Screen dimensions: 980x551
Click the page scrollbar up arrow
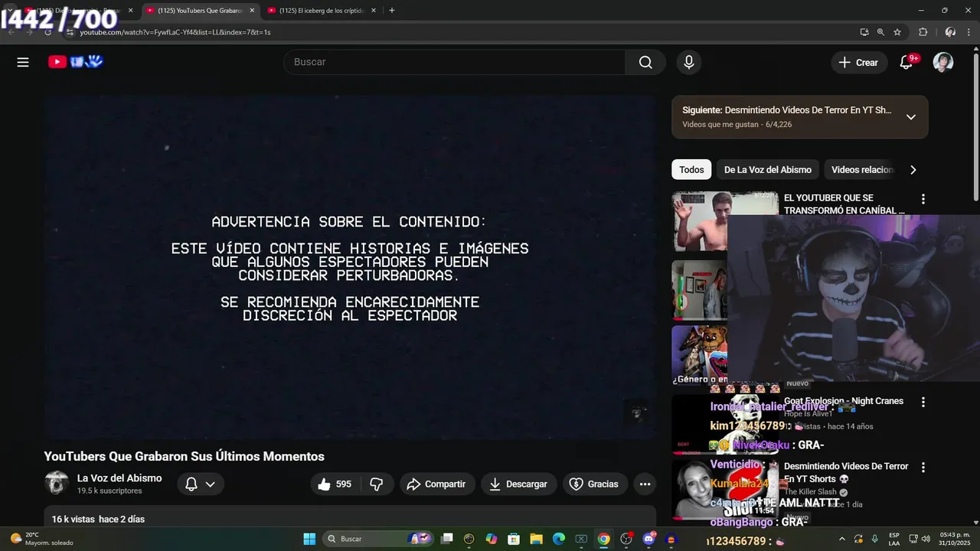click(x=975, y=48)
